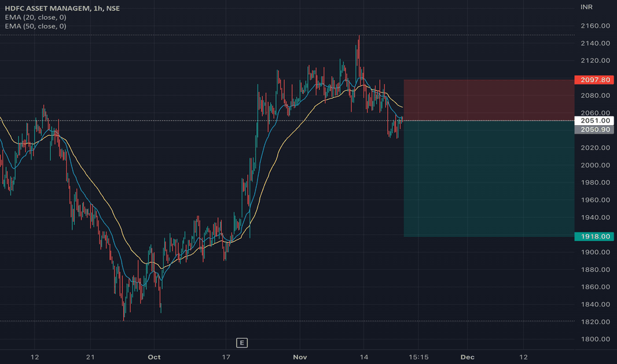Click the red stop-loss zone of short position
The height and width of the screenshot is (364, 617).
pos(489,100)
